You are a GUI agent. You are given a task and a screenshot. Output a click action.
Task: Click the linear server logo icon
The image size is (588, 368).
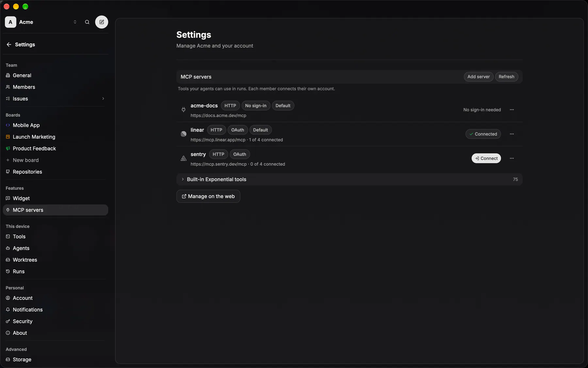[184, 134]
